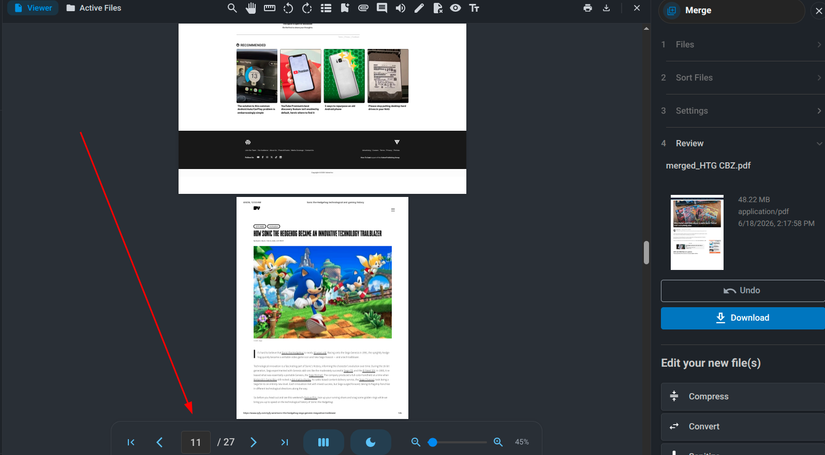Click the '/ 27' total pages text
The image size is (825, 455).
click(226, 442)
